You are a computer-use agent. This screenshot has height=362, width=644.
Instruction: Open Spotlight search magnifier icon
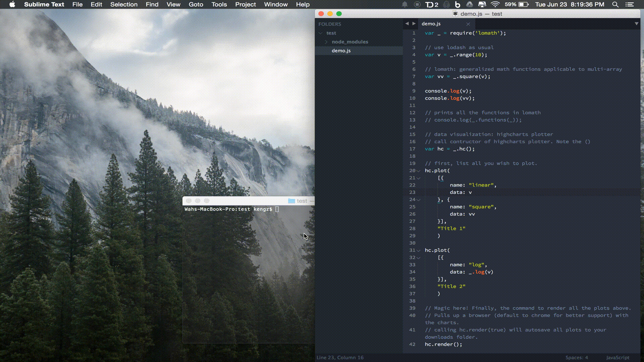tap(615, 4)
